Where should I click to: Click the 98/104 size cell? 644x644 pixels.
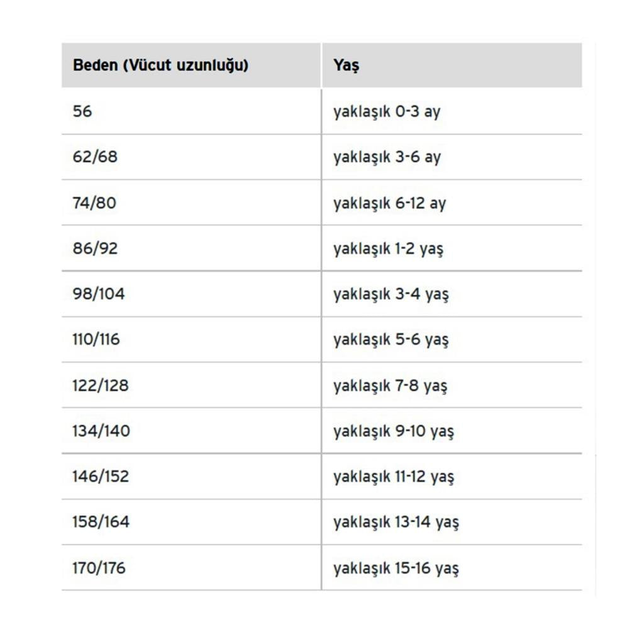[98, 294]
